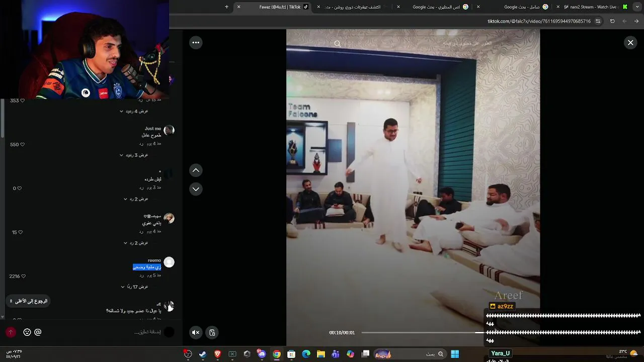
Task: Click the search magnifier icon above video
Action: click(338, 44)
